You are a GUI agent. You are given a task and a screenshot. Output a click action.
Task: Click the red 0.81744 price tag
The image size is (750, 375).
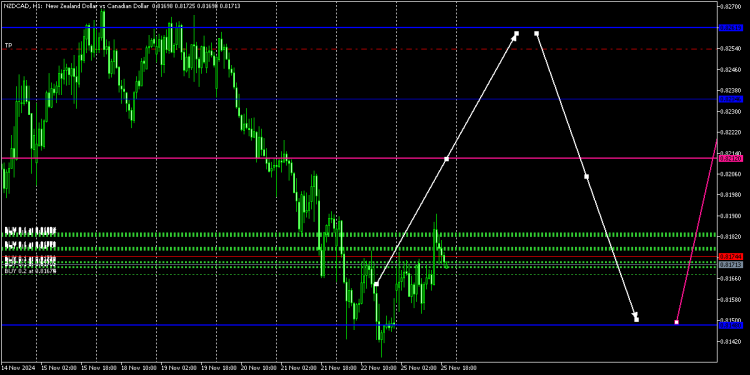pos(731,256)
